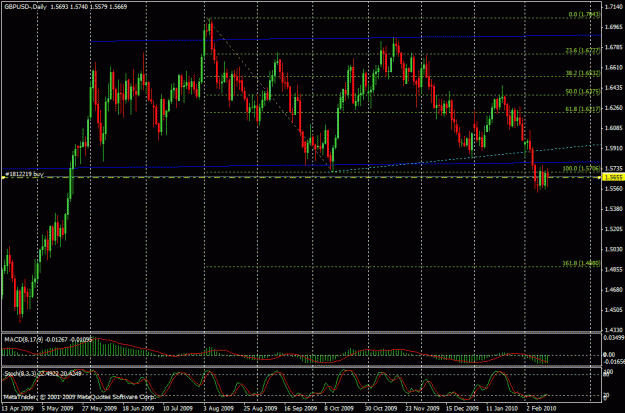Click the 16 Sep 2009 date label
625x413 pixels.
click(300, 409)
